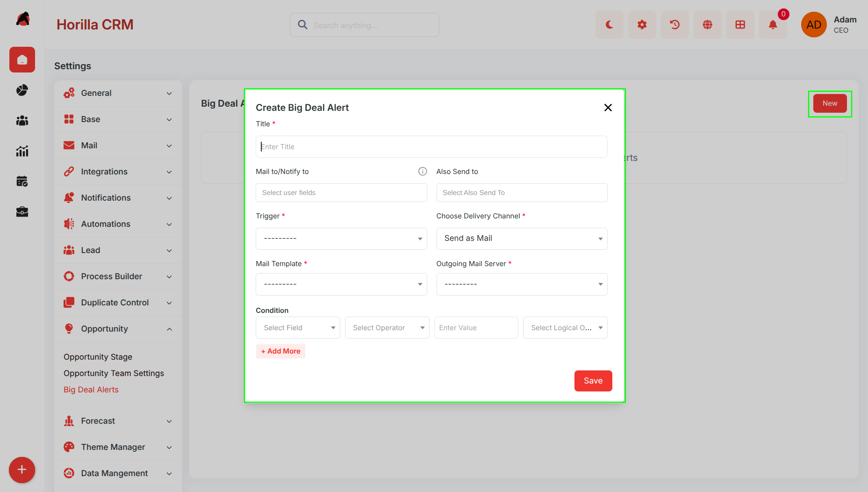Open the grid apps icon in header
868x492 pixels.
coord(740,25)
